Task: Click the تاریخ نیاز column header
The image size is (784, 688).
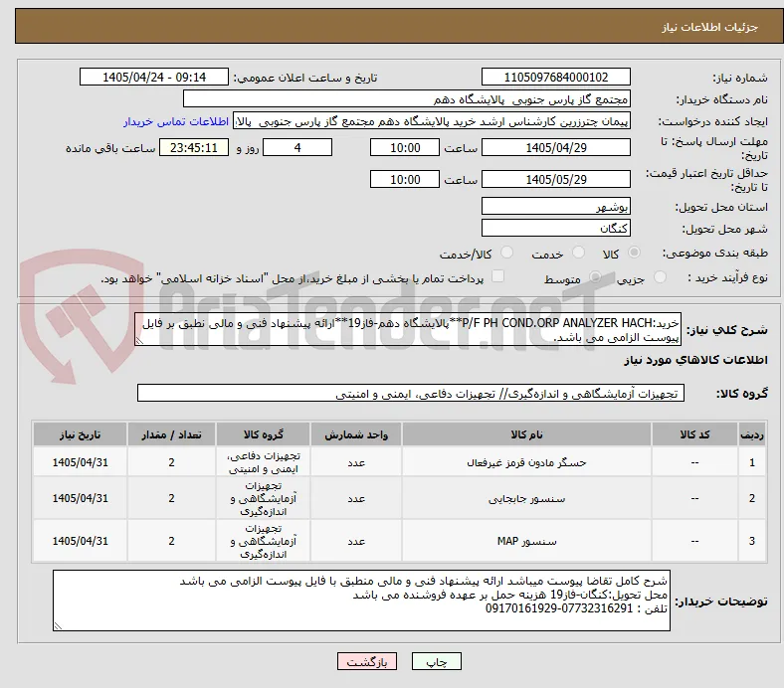Action: [80, 434]
